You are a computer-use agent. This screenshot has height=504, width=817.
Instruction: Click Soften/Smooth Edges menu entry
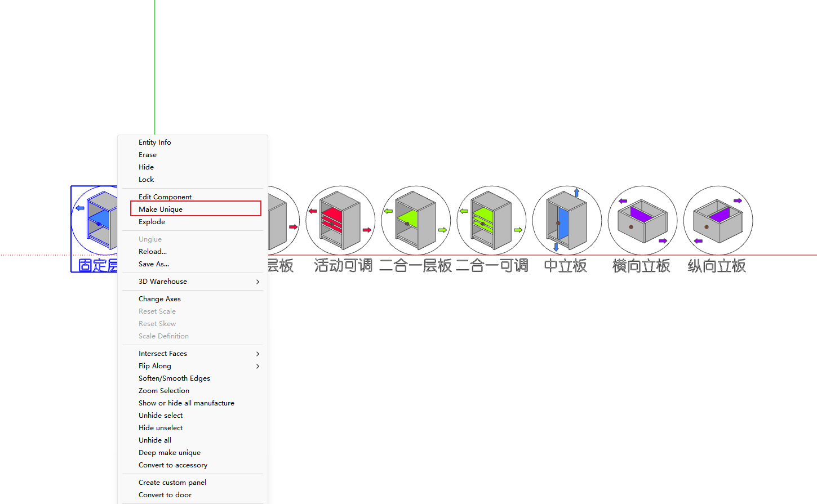[174, 378]
